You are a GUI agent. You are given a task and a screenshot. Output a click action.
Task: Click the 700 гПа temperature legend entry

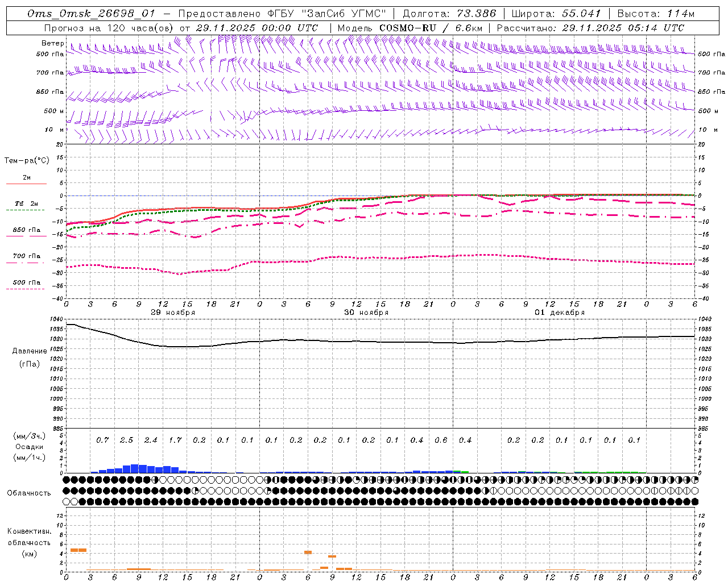[26, 259]
